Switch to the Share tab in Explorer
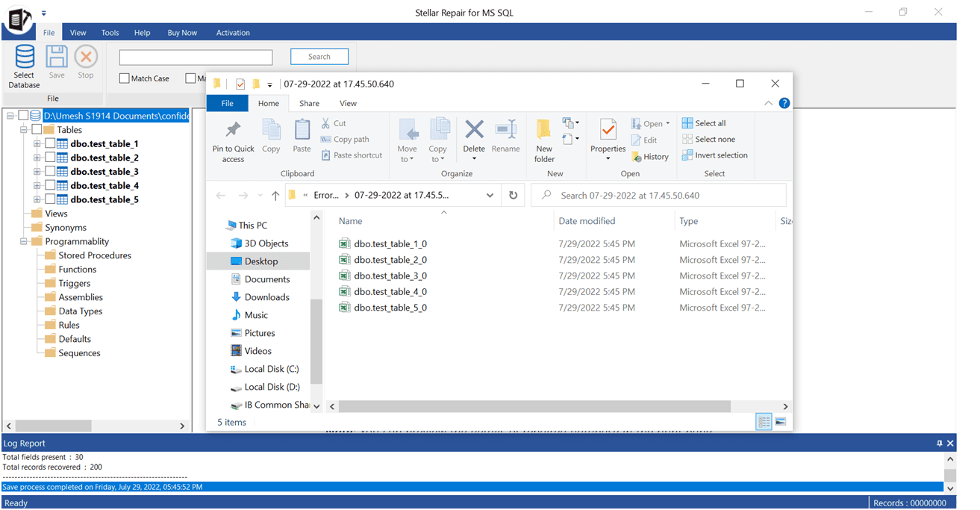The image size is (980, 510). click(x=309, y=103)
